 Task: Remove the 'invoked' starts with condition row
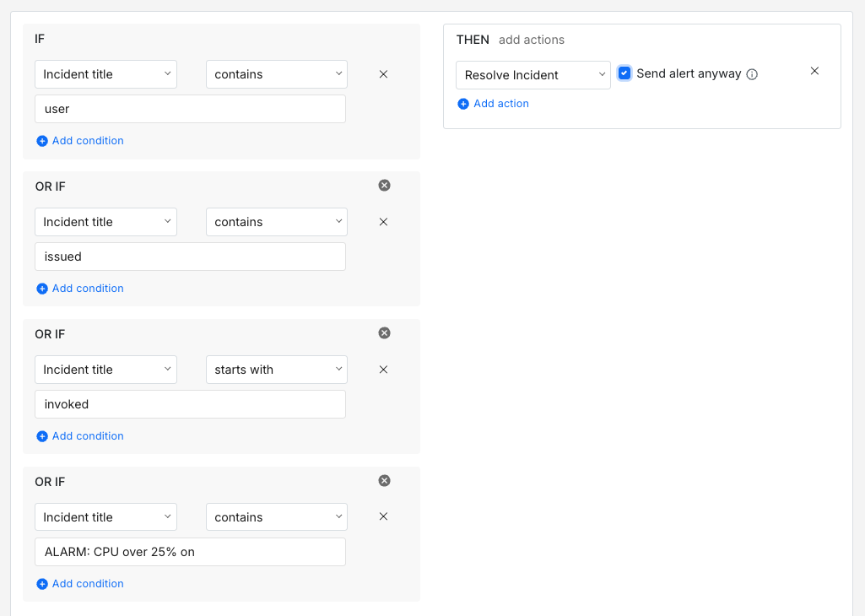[383, 369]
